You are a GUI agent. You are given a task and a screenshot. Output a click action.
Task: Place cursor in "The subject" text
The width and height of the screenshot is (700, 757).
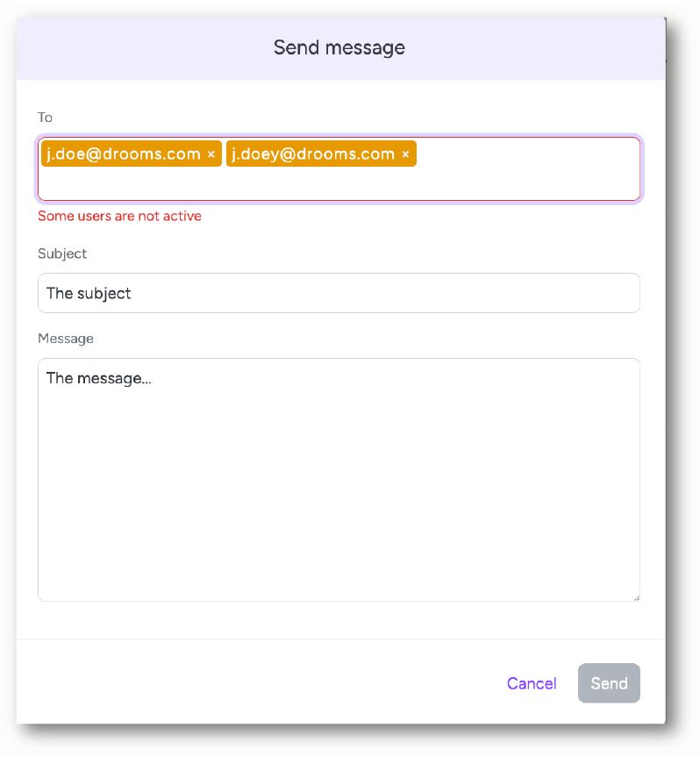[89, 293]
